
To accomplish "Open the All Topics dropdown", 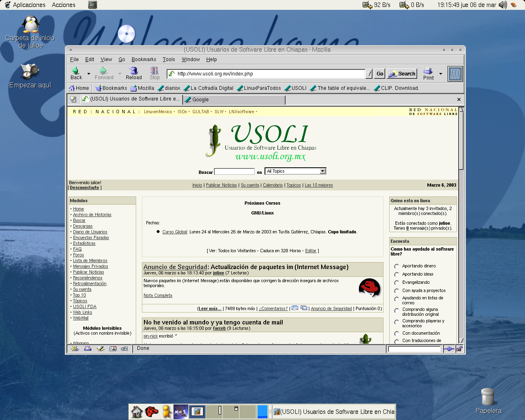I will pyautogui.click(x=295, y=171).
